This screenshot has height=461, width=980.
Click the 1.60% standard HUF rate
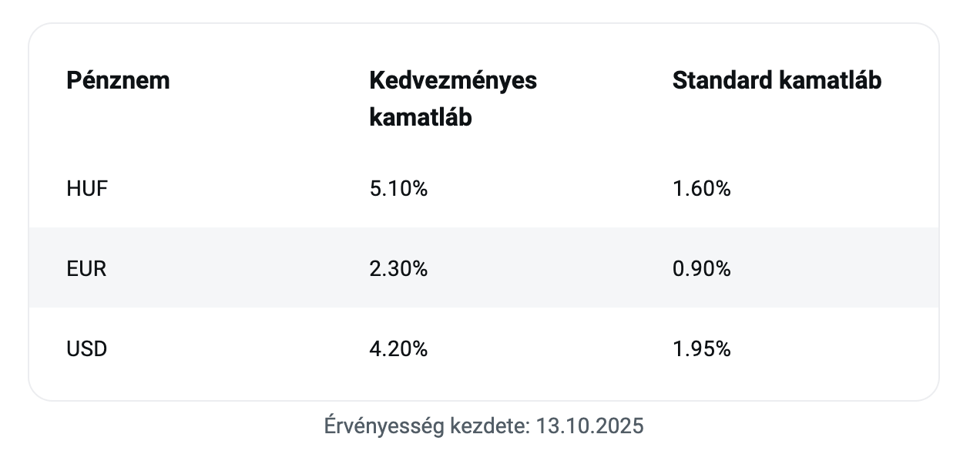point(701,188)
